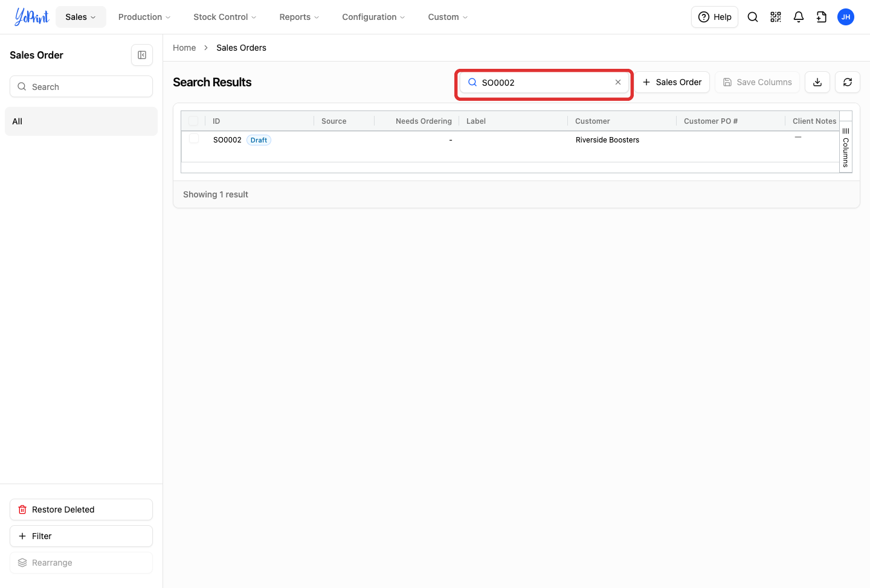Click the Riverside Boosters customer cell
This screenshot has width=870, height=588.
pyautogui.click(x=607, y=140)
